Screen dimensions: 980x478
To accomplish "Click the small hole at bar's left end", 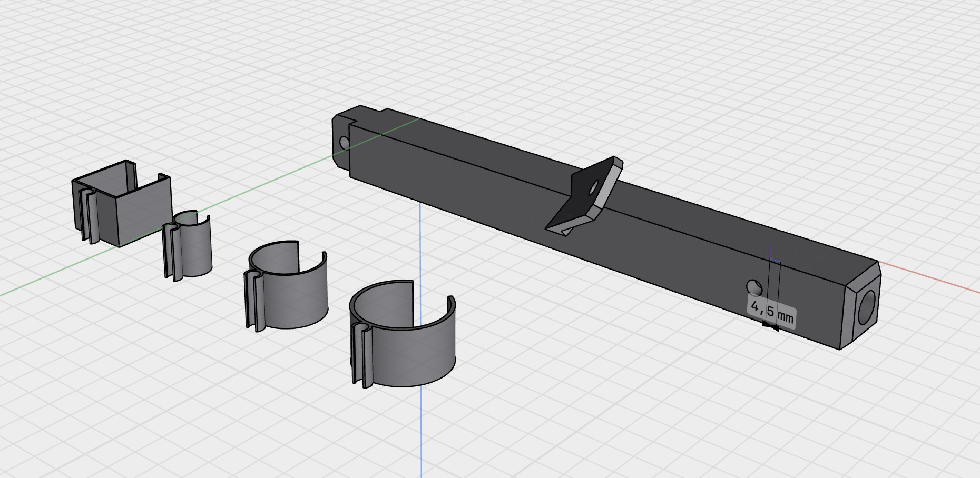I will click(x=345, y=142).
